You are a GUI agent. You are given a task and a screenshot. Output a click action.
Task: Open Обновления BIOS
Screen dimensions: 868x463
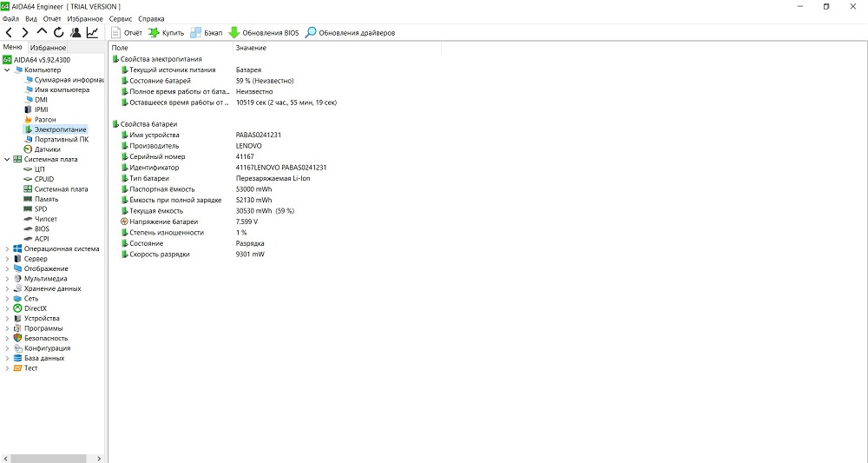coord(264,33)
